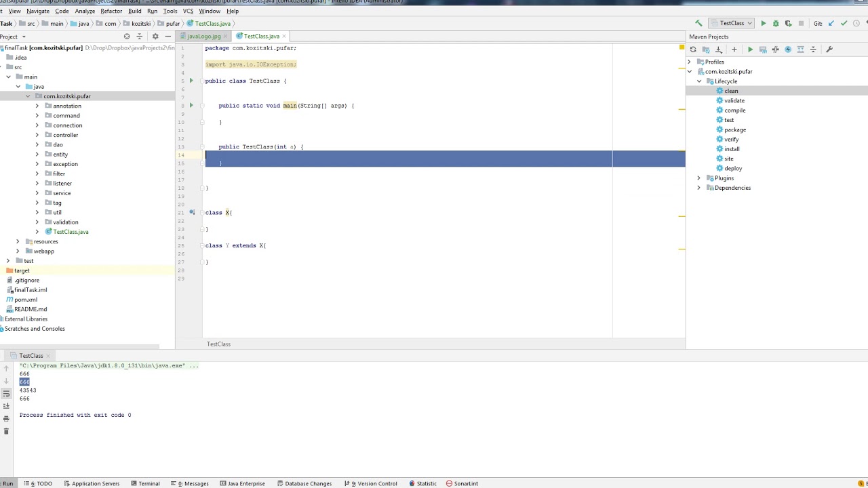Expand the annotation package arrow
The image size is (868, 488).
point(37,106)
